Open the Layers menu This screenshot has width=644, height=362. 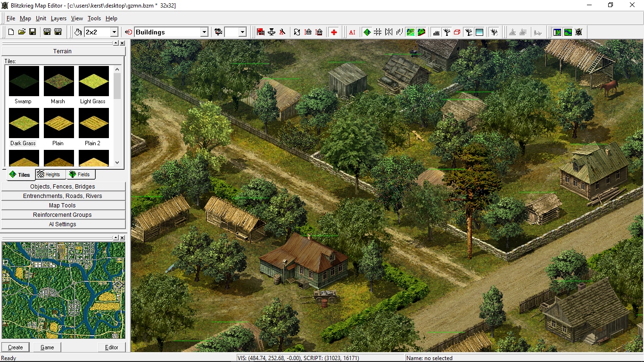coord(58,18)
